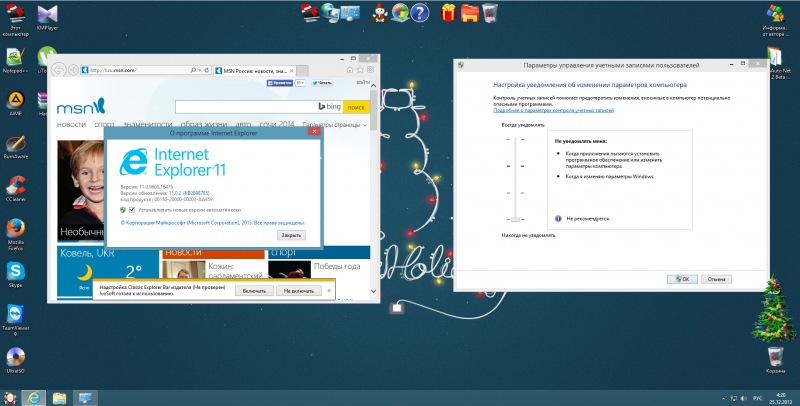Click OK in UAC settings window
Screen dimensions: 800x406
(x=682, y=280)
